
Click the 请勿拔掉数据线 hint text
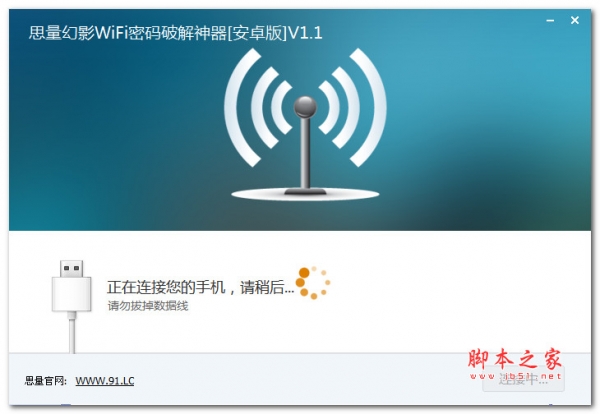[x=148, y=306]
